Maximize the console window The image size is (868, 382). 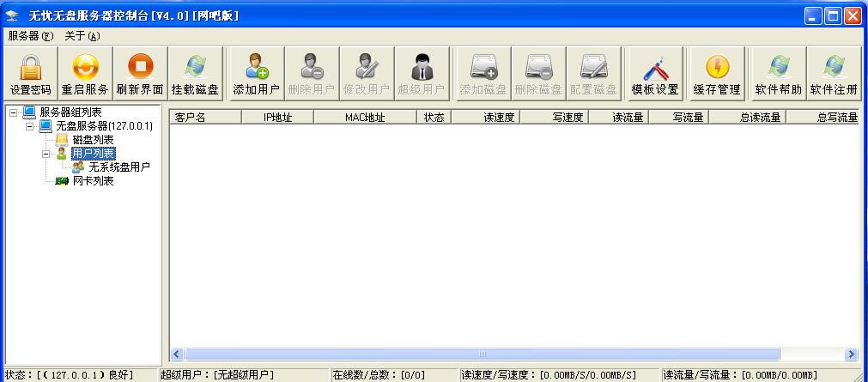tap(832, 16)
